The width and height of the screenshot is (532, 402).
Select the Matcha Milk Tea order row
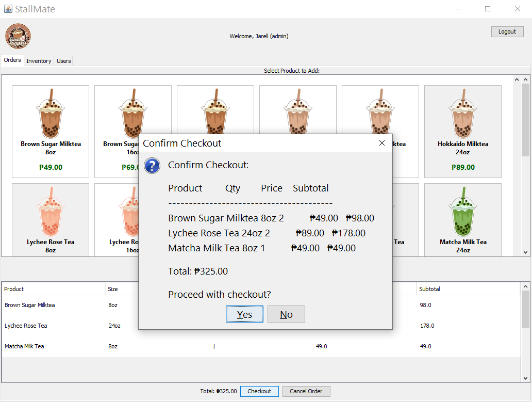[261, 346]
